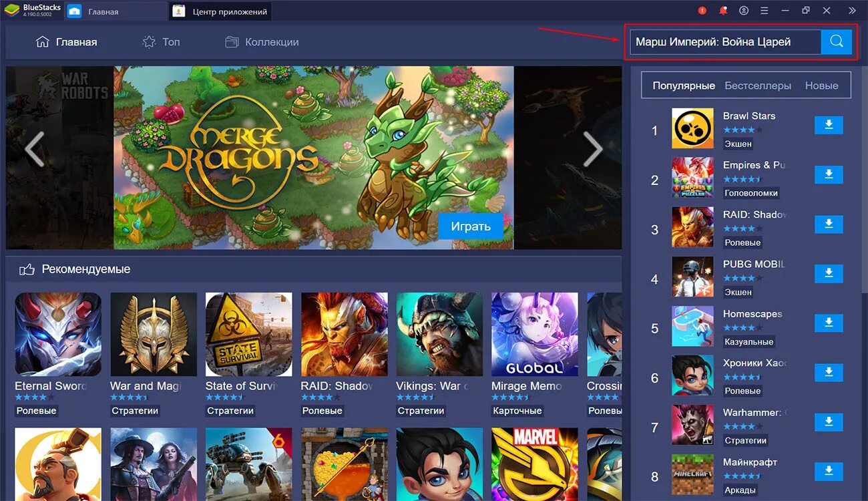The height and width of the screenshot is (501, 868).
Task: Open State of Survival game tile
Action: pos(249,334)
